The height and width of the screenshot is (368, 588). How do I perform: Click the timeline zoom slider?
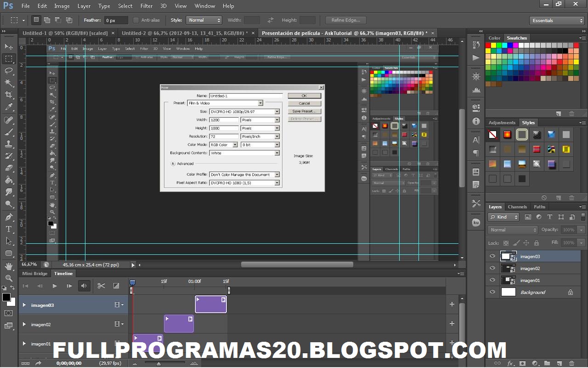point(159,363)
